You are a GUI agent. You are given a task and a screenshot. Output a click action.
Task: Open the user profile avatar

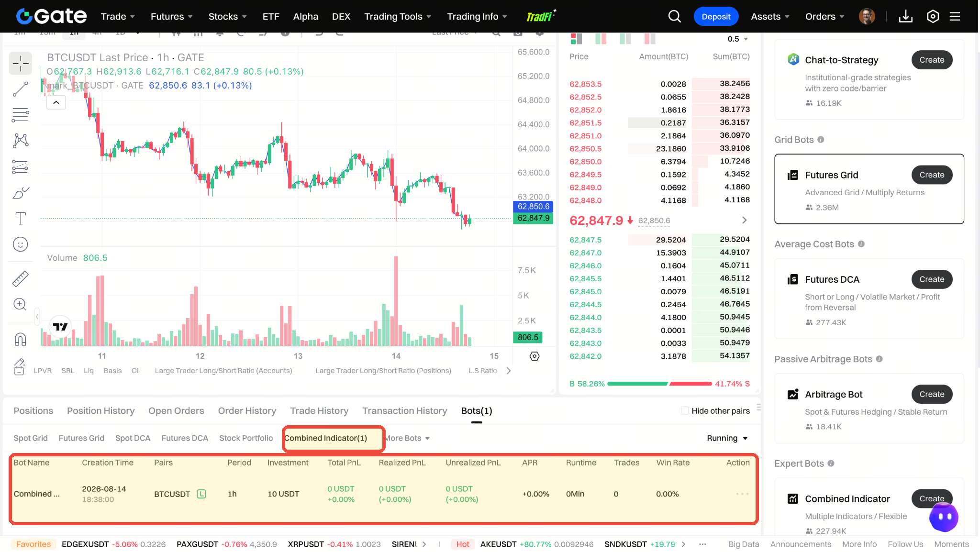[867, 16]
